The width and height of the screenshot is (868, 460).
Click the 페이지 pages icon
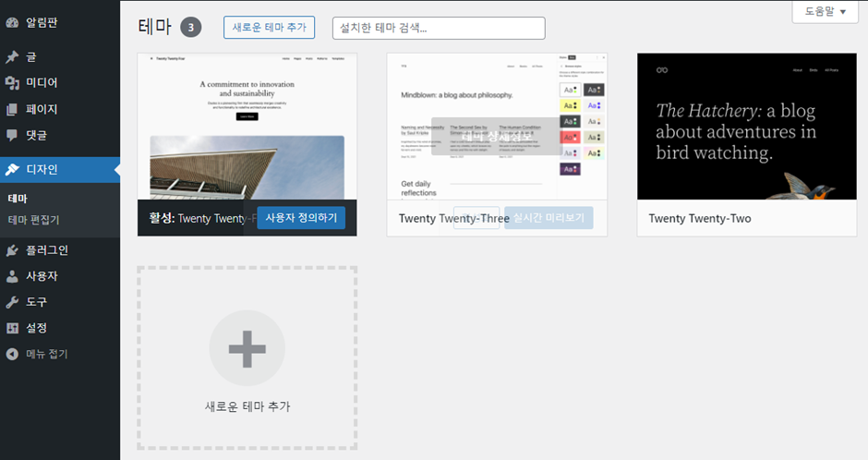pyautogui.click(x=12, y=109)
